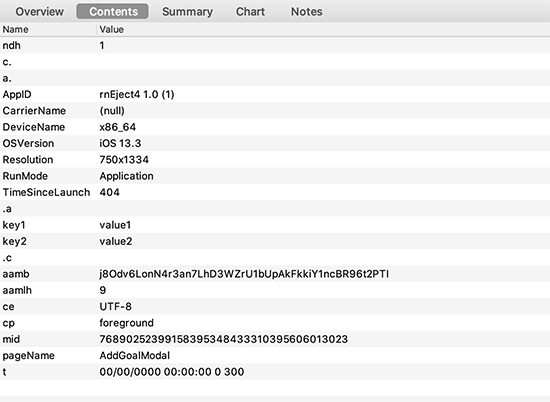
Task: Switch to the Overview tab
Action: [40, 12]
